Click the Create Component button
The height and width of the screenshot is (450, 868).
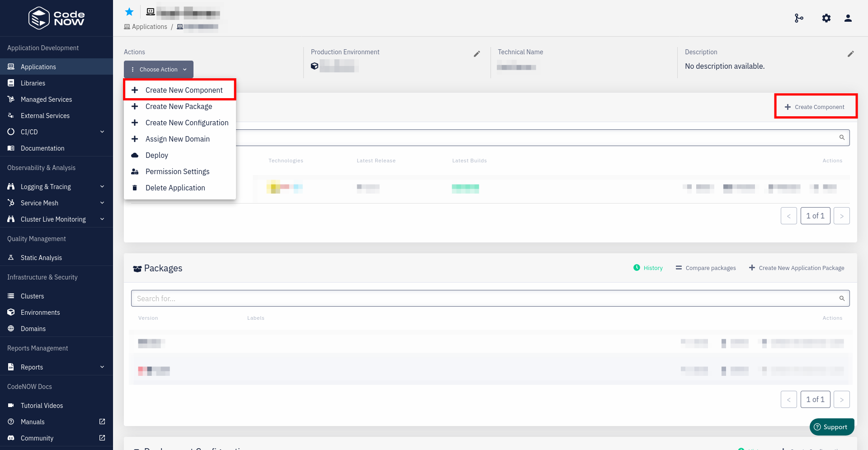point(815,107)
